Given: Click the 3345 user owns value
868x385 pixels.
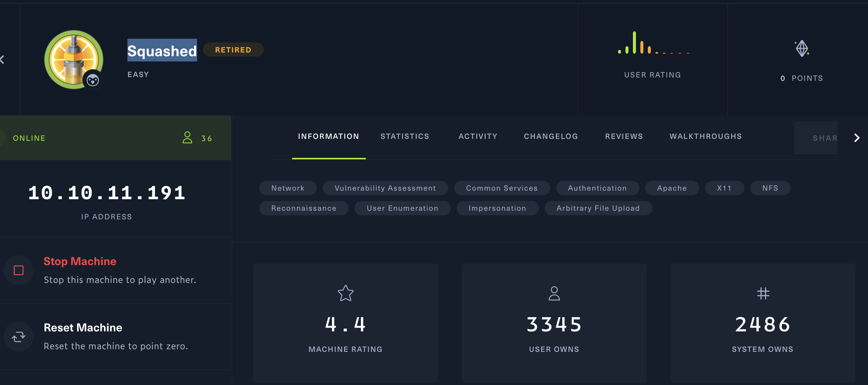Looking at the screenshot, I should pyautogui.click(x=554, y=324).
